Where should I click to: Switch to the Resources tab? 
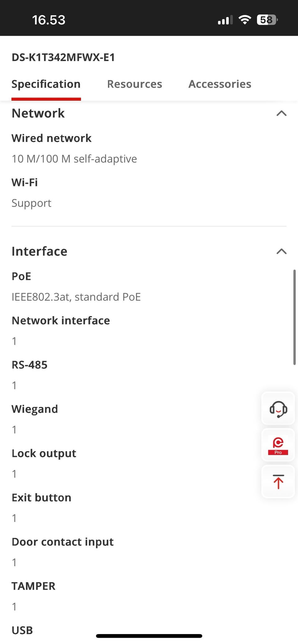pos(134,84)
